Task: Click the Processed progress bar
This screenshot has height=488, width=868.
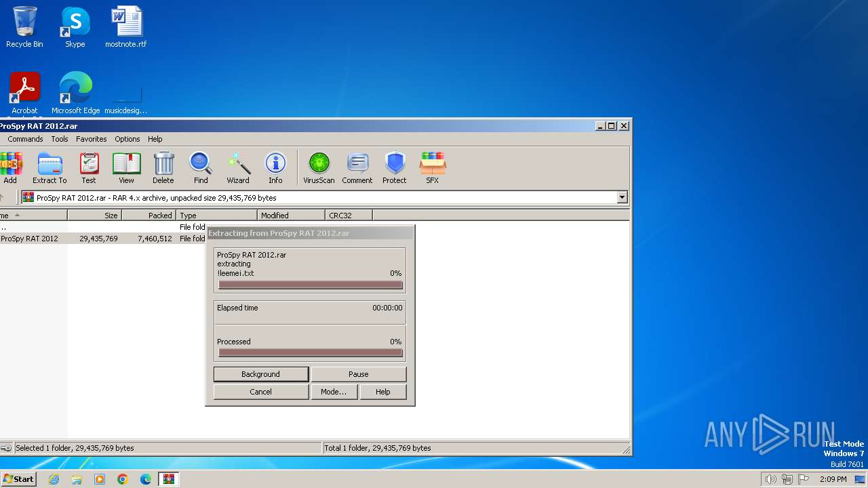Action: (311, 352)
